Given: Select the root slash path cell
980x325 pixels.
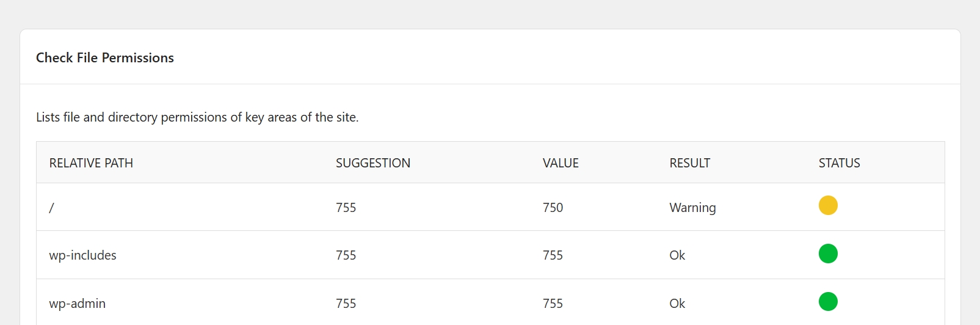Looking at the screenshot, I should [52, 208].
